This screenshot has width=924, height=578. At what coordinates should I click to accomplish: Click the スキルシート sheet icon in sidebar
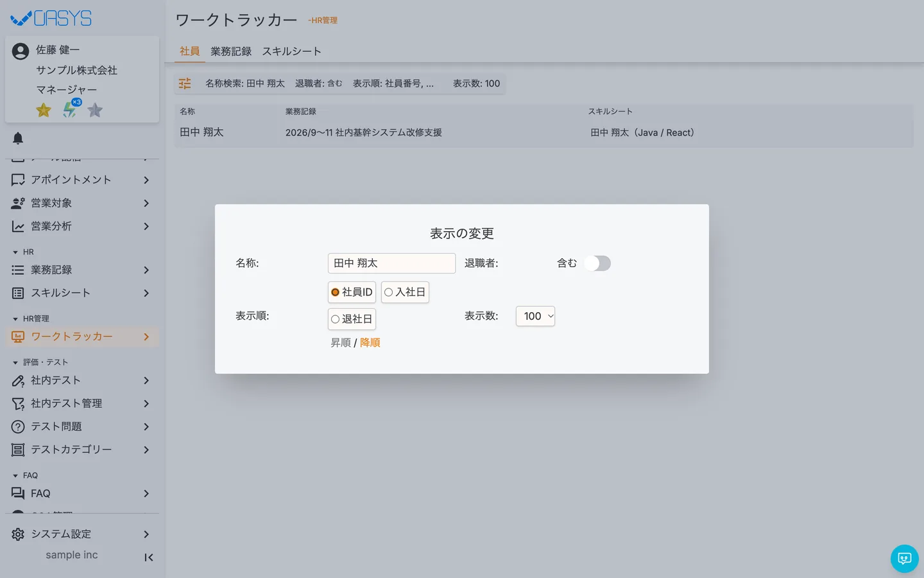(18, 293)
